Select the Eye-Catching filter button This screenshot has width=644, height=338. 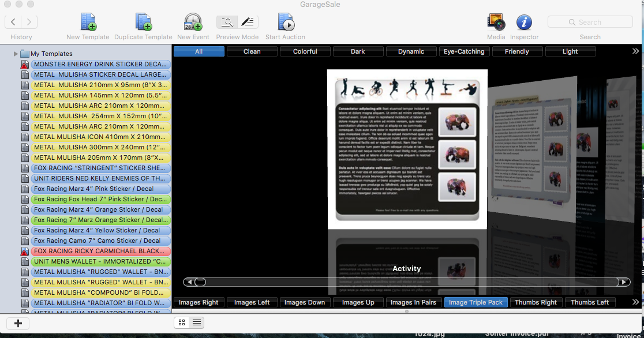click(464, 51)
